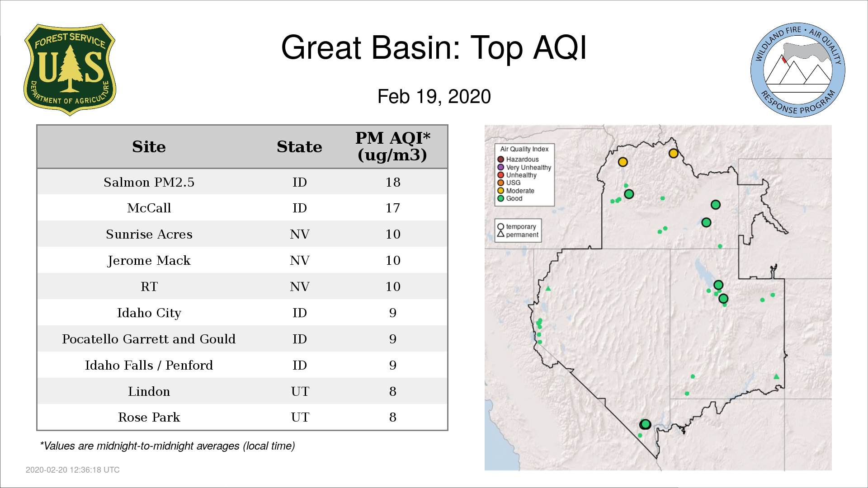Click the 'Salmon PM2.5' site cell
868x488 pixels.
[149, 182]
